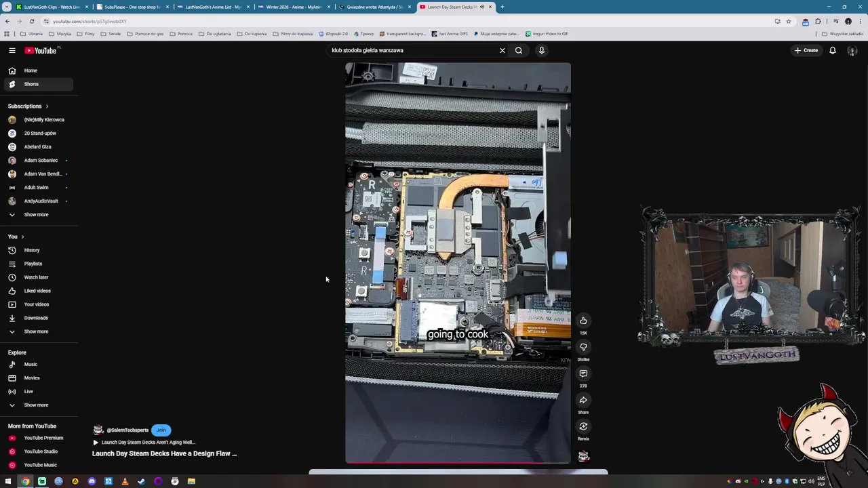Dislike the Short with thumbs down
This screenshot has width=868, height=488.
tap(583, 347)
